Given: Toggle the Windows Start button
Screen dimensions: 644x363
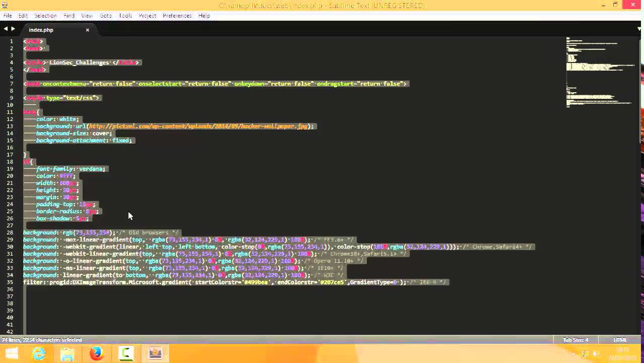Looking at the screenshot, I should 11,353.
